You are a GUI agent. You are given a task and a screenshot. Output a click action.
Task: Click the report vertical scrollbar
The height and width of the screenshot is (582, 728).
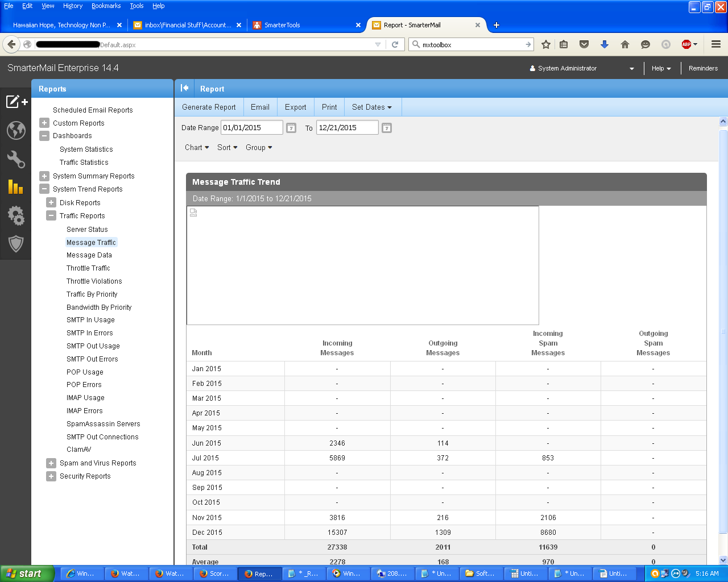(x=723, y=332)
